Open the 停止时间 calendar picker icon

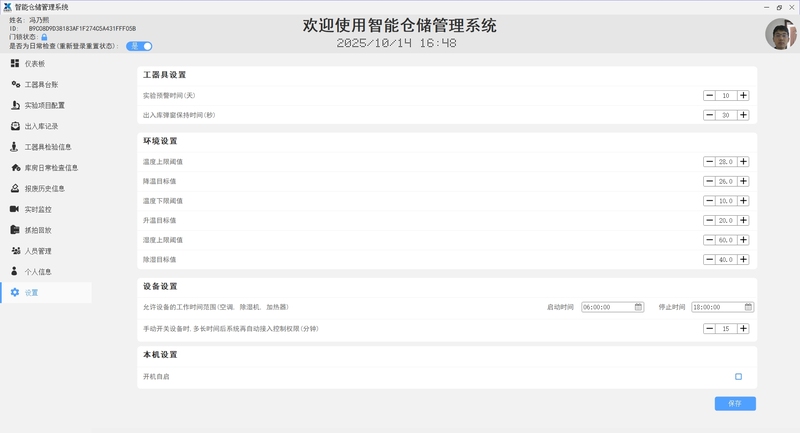click(748, 307)
